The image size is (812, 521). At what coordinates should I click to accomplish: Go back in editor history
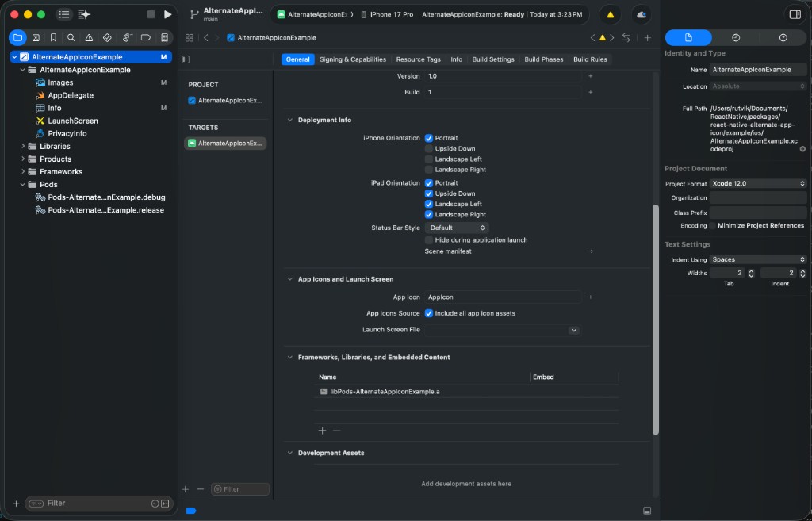[x=205, y=38]
